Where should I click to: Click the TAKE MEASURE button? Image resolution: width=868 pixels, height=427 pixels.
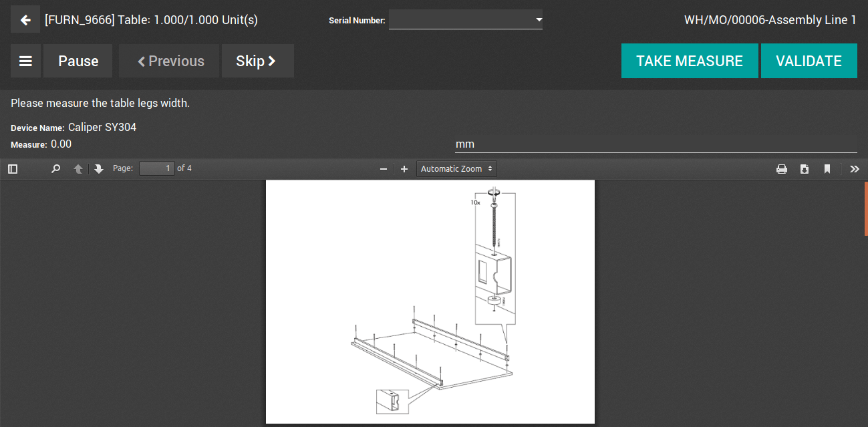tap(689, 61)
